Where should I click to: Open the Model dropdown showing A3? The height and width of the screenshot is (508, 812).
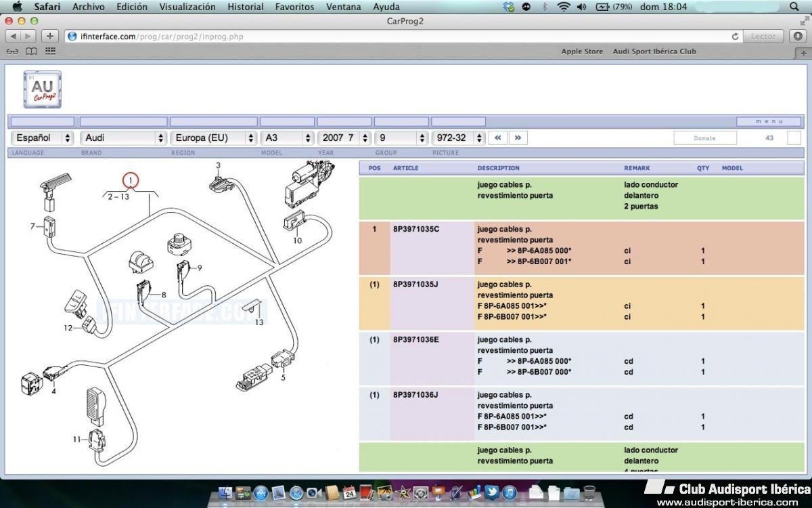pos(287,137)
